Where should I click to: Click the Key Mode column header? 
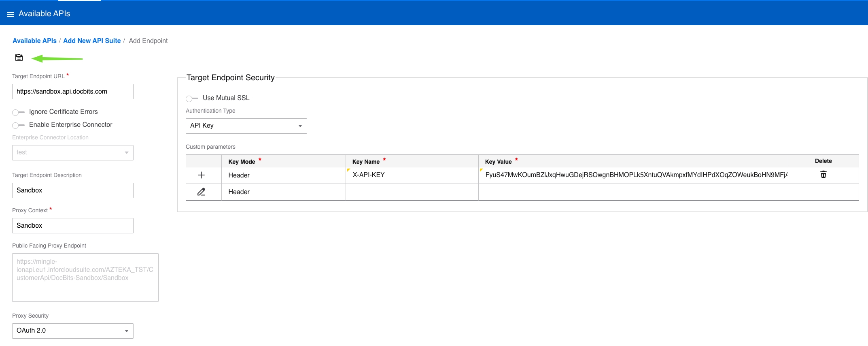tap(242, 162)
